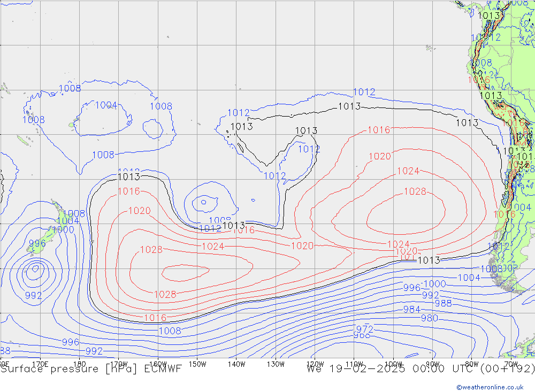Click the 100W longitude axis label
This screenshot has height=392, width=535.
393,364
